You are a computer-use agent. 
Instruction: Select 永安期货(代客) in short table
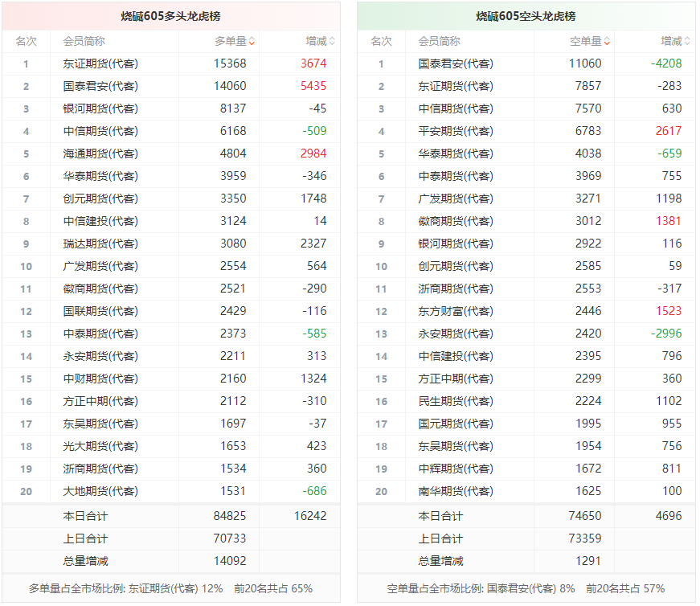point(456,334)
